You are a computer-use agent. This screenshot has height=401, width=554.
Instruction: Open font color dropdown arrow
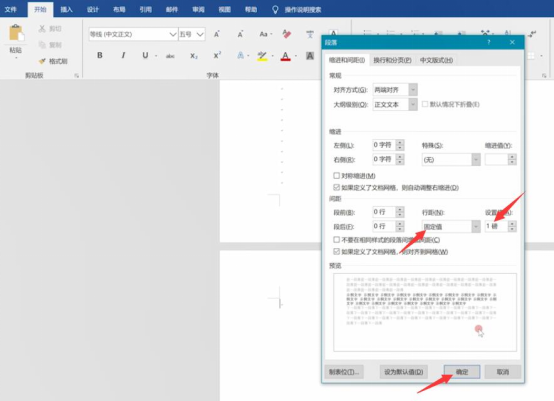[x=296, y=56]
